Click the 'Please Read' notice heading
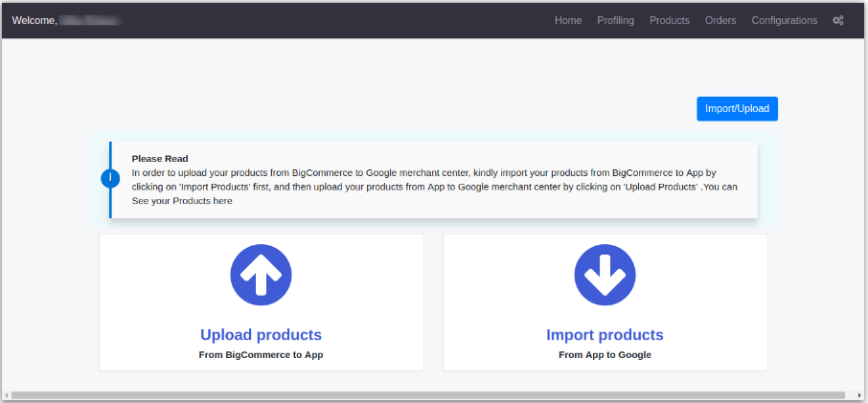 [160, 159]
